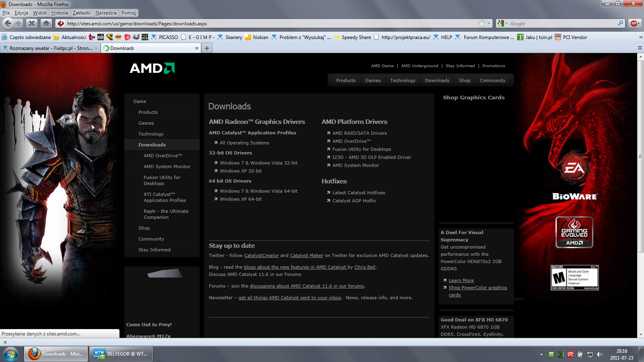Show hidden tray icons arrow
The image size is (644, 362).
point(541,354)
